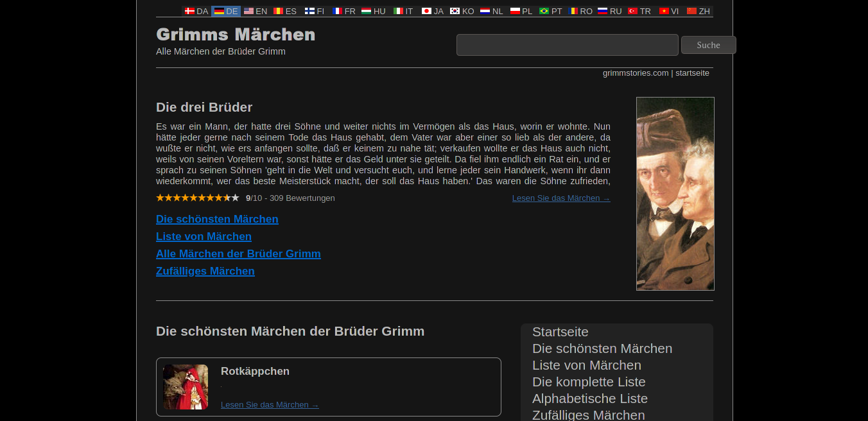Read Die drei Brüder via Lesen link
The width and height of the screenshot is (868, 421).
[x=561, y=198]
